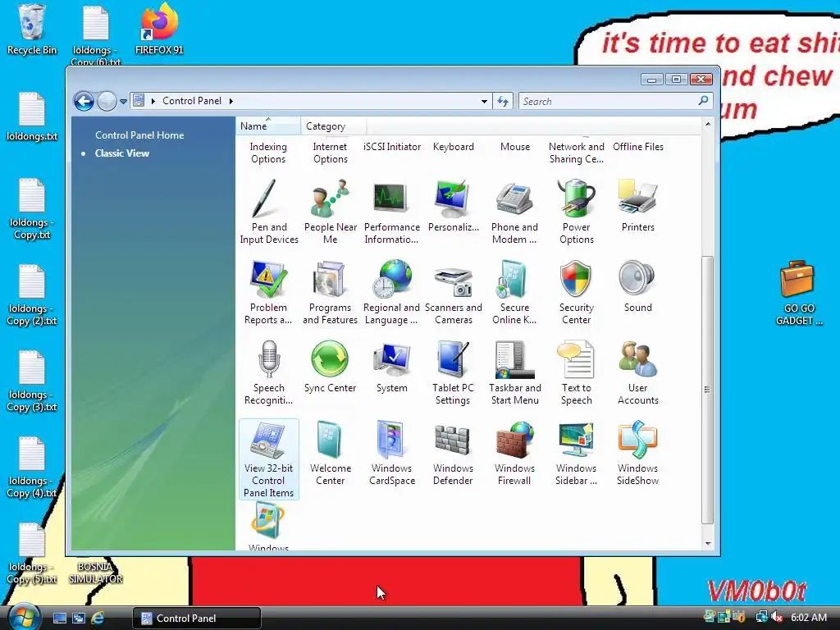Open Secure Online Key backup icon

click(514, 293)
